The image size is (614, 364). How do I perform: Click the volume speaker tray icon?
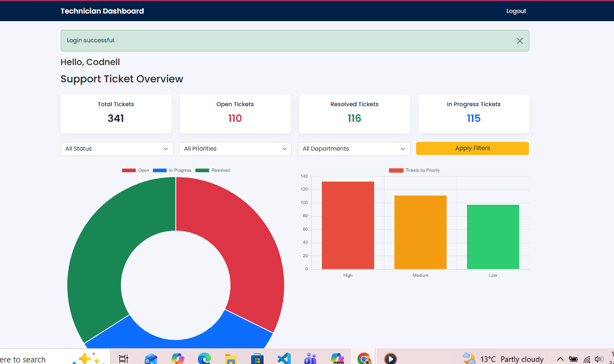coord(599,359)
